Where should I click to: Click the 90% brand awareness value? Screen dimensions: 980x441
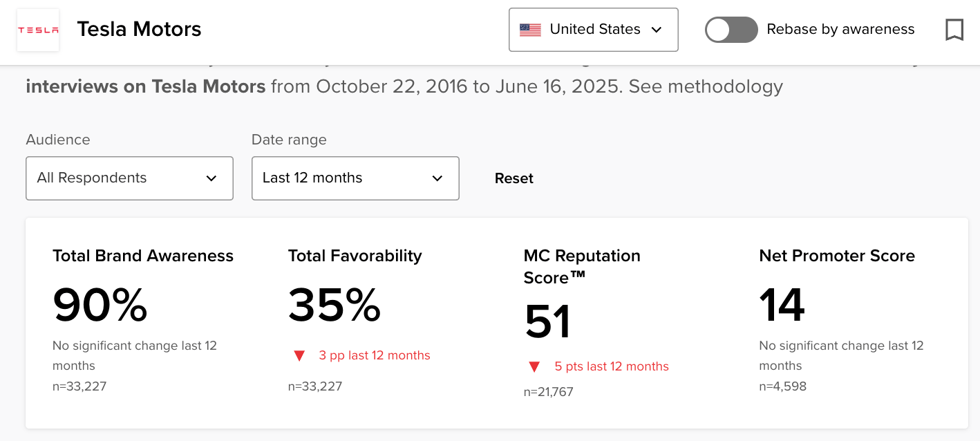pyautogui.click(x=100, y=305)
